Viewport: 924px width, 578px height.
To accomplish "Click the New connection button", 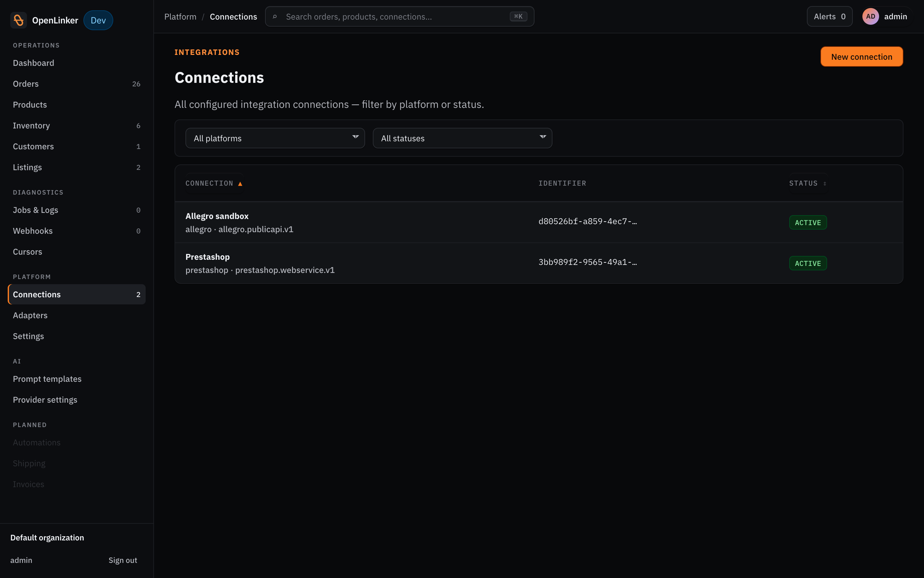I will [861, 57].
